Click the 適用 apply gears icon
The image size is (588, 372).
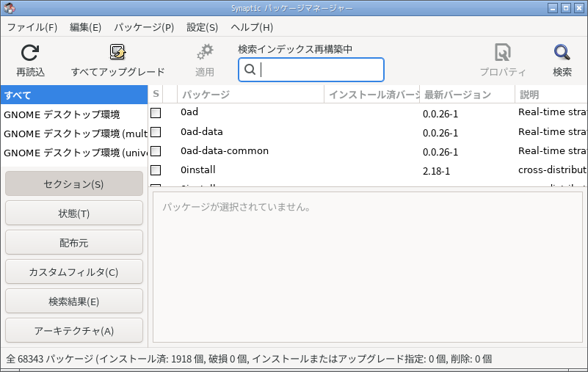(205, 53)
